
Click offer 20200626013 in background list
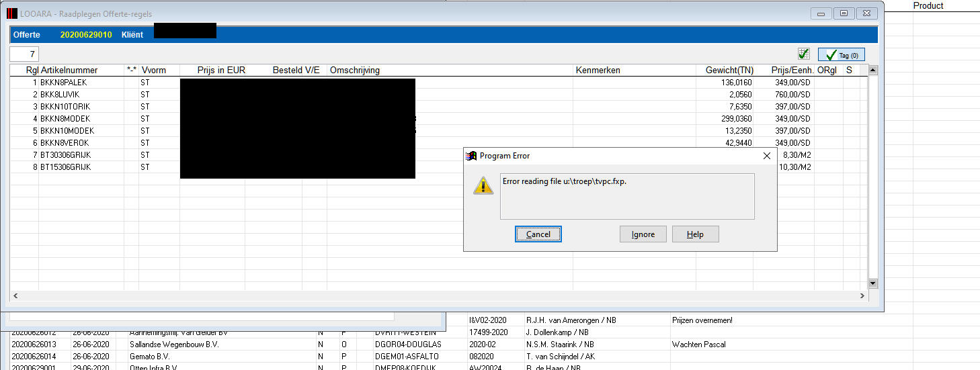pyautogui.click(x=34, y=344)
